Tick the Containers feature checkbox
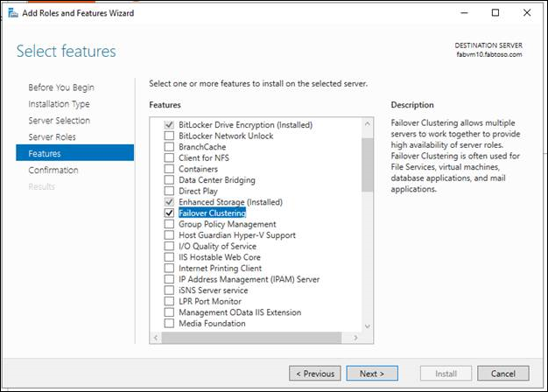The height and width of the screenshot is (392, 548). point(170,169)
